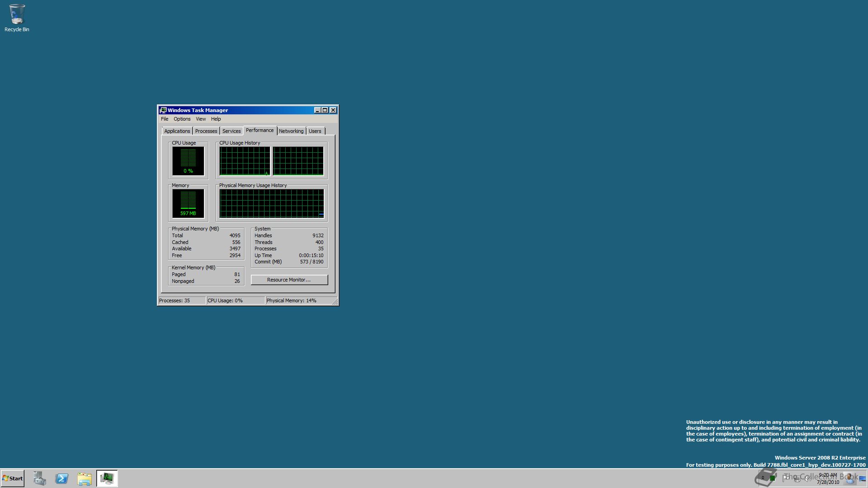Click the status bar CPU Usage: 0%
This screenshot has height=488, width=868.
236,300
